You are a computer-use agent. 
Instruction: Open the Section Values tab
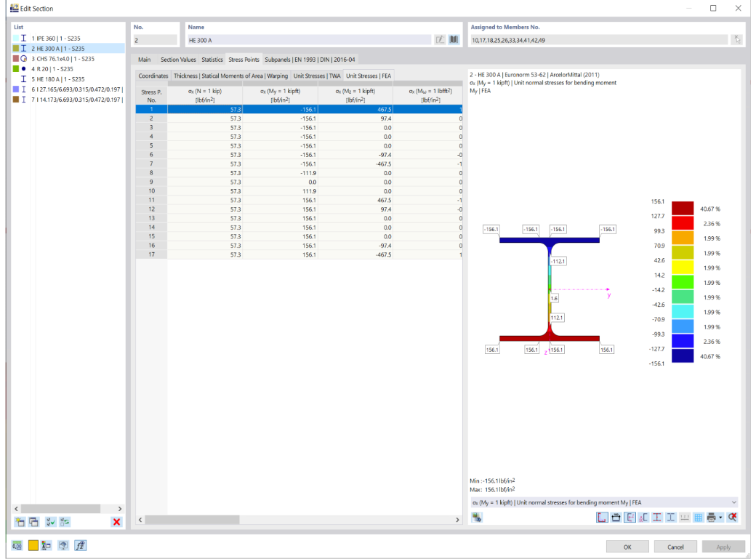coord(178,60)
